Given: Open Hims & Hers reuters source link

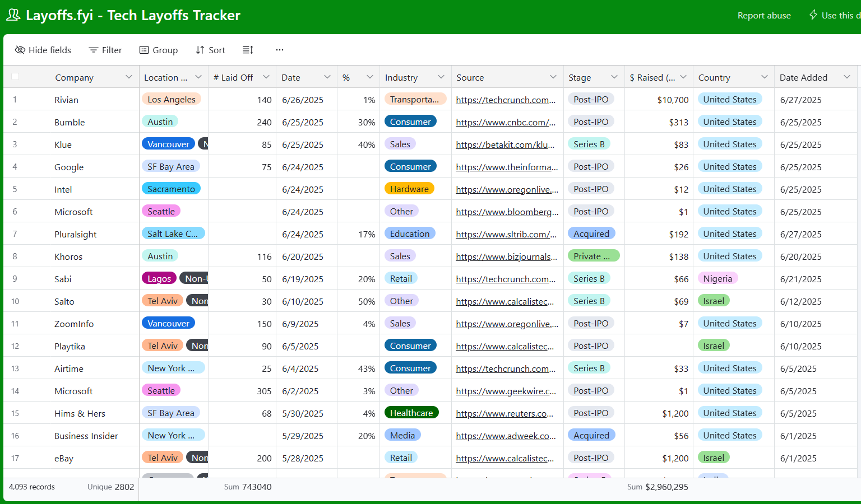Looking at the screenshot, I should coord(504,413).
